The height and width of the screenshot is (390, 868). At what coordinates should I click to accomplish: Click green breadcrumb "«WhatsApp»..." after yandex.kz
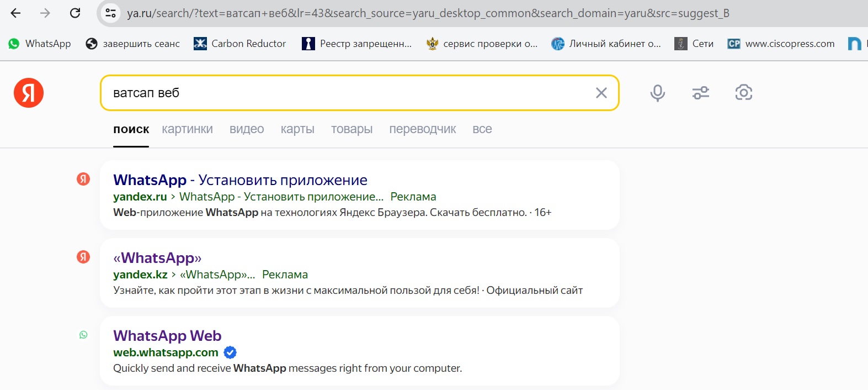(217, 275)
